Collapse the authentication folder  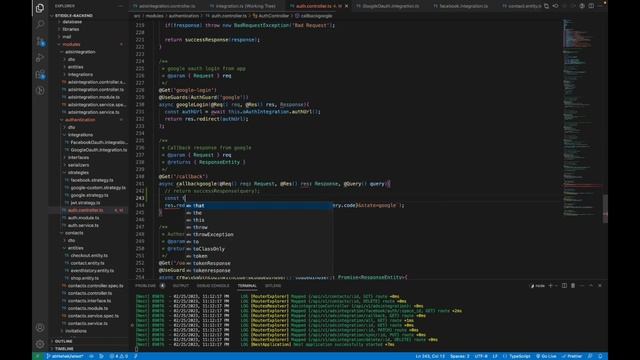pyautogui.click(x=80, y=120)
